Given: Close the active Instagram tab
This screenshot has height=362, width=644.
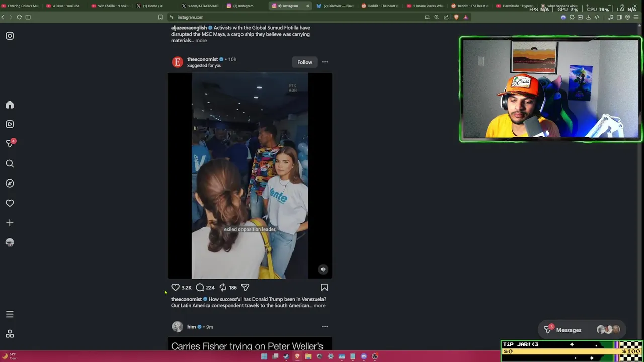Looking at the screenshot, I should coord(307,6).
